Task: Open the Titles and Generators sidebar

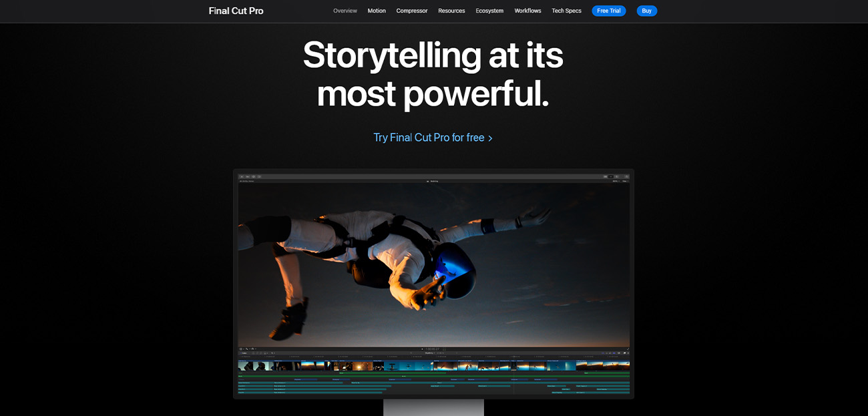Action: [x=254, y=178]
